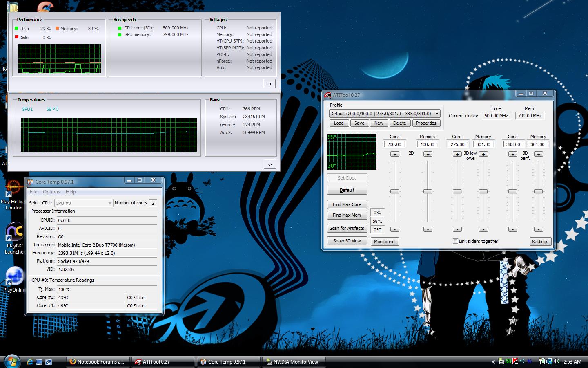Click the -> expand button in MonitorView
588x368 pixels.
[x=269, y=84]
